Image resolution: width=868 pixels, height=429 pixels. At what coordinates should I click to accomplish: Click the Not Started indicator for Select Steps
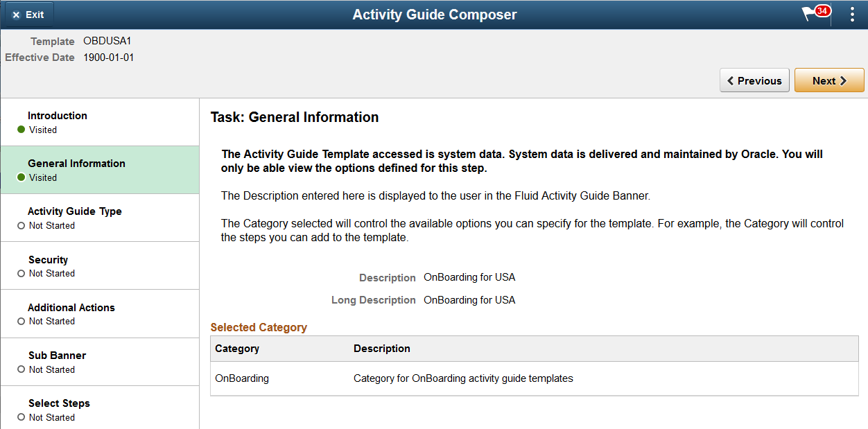point(21,417)
